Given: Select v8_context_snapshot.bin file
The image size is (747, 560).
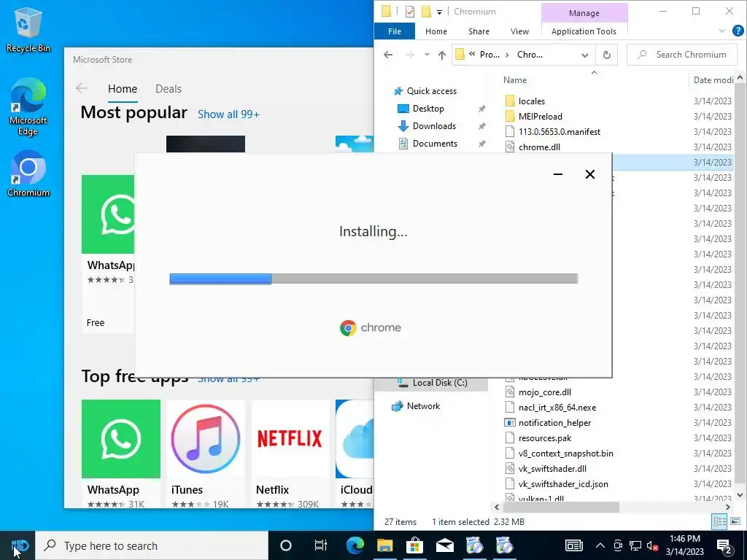Looking at the screenshot, I should click(565, 454).
